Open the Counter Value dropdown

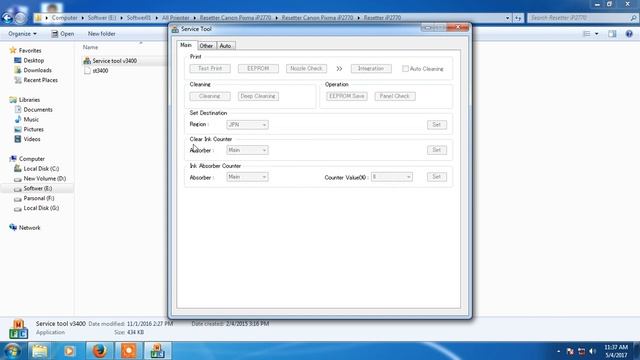click(x=391, y=177)
